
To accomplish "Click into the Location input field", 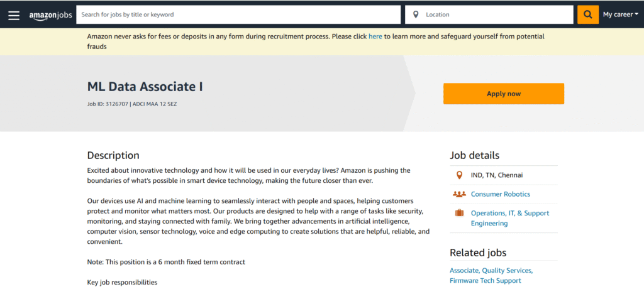I will (497, 14).
